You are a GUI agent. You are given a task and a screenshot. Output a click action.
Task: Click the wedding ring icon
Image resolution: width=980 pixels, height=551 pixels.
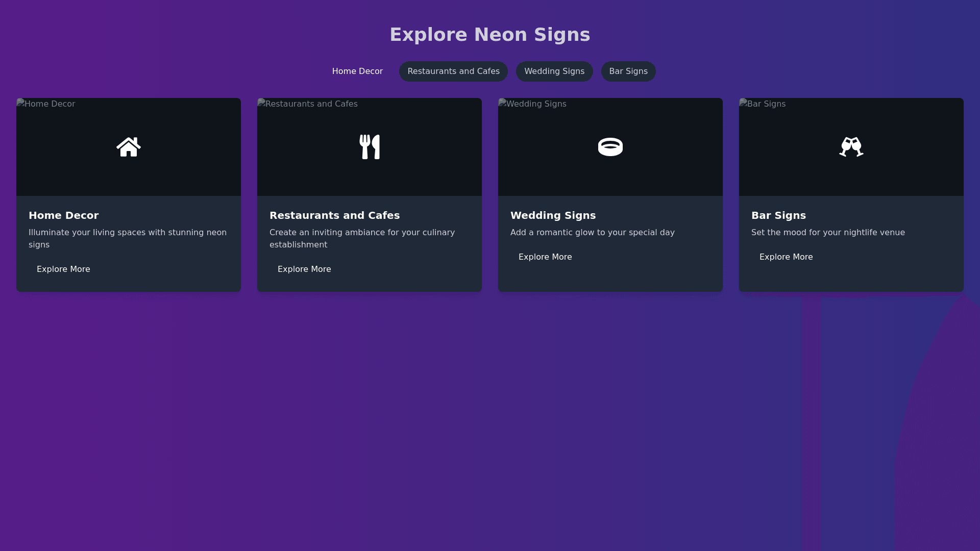(610, 147)
